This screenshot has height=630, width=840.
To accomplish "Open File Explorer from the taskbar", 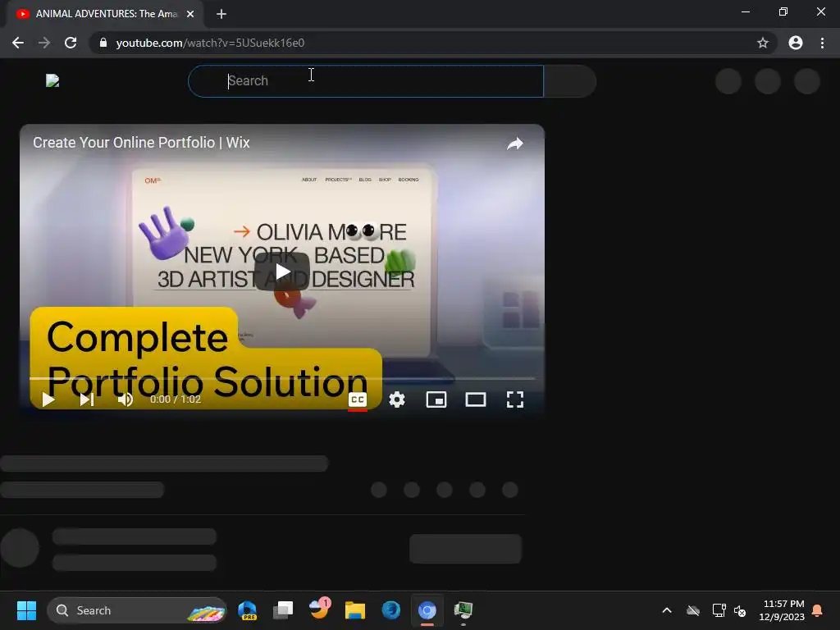I will point(354,610).
